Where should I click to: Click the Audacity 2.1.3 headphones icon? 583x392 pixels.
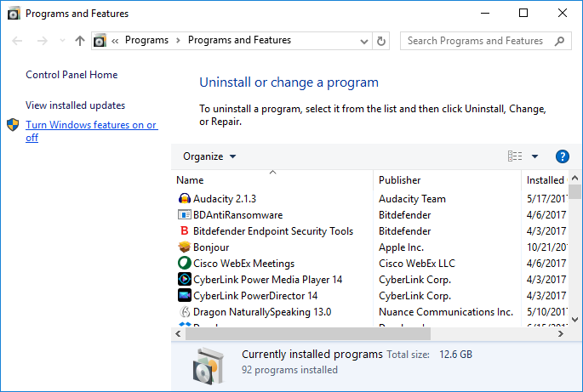click(x=185, y=199)
